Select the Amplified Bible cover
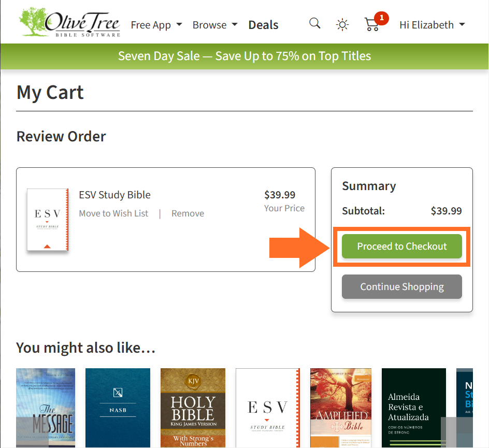 point(341,408)
